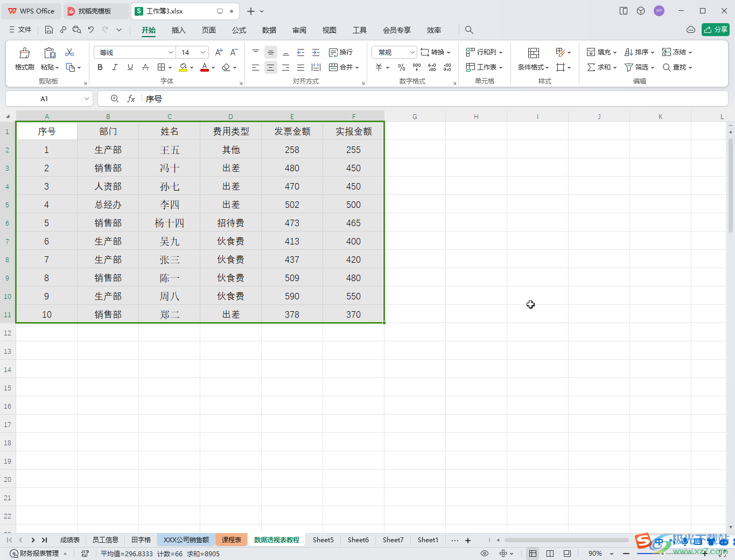This screenshot has width=735, height=560.
Task: Switch to the 课程表 sheet tab
Action: (x=232, y=540)
